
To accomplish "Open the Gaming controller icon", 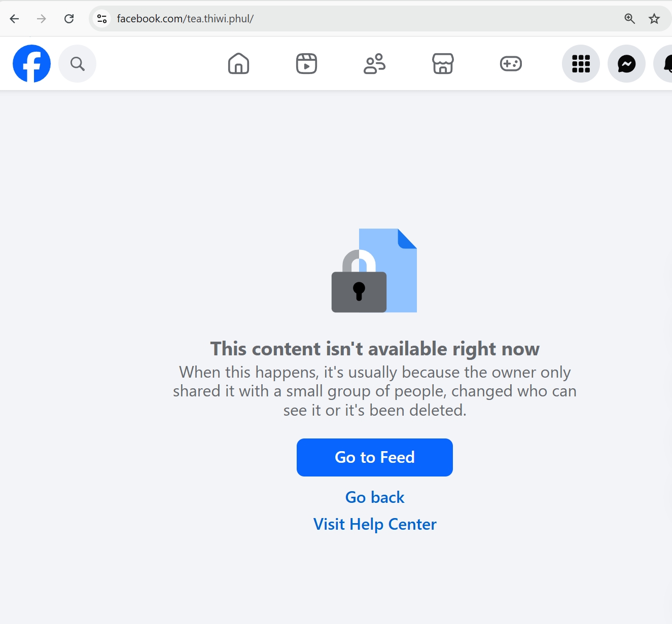I will [x=511, y=64].
